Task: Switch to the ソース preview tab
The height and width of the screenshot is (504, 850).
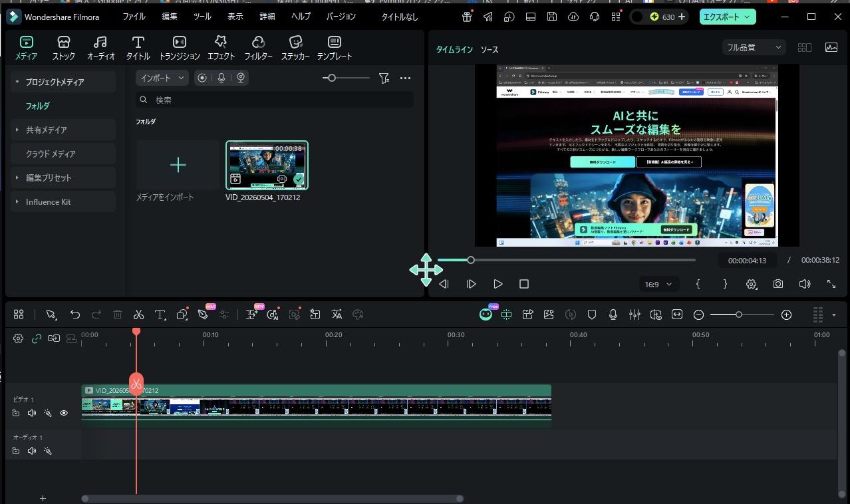Action: point(490,50)
